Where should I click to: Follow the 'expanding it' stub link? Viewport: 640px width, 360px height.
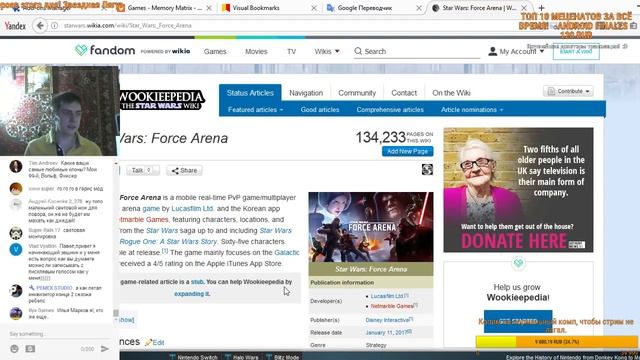pos(191,294)
